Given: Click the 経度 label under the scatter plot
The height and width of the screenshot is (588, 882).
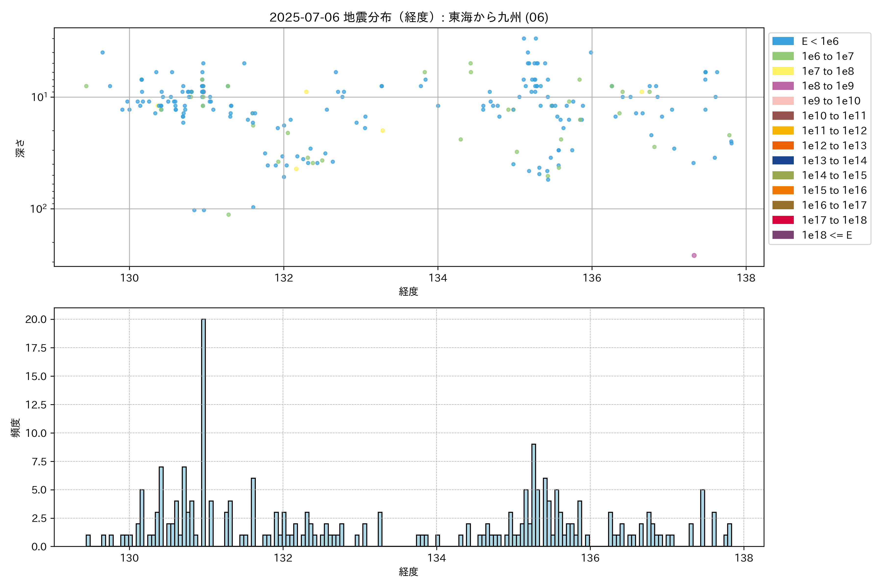Looking at the screenshot, I should pyautogui.click(x=408, y=291).
